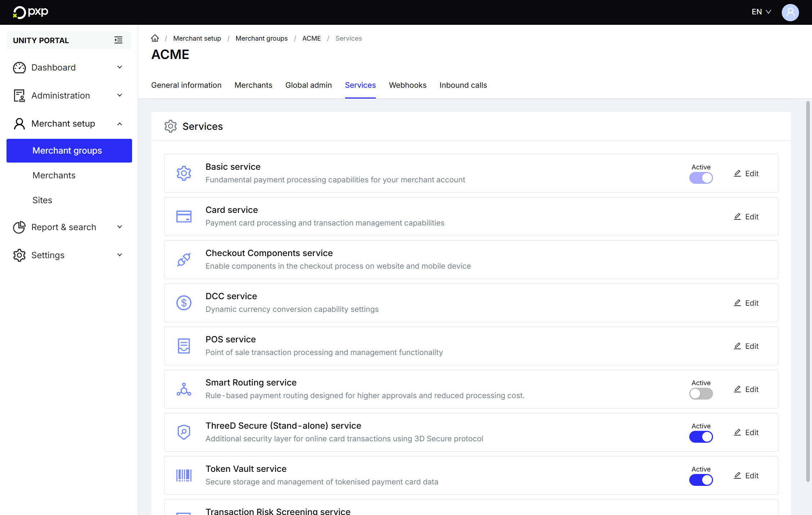
Task: Click the ACME breadcrumb link
Action: coord(311,38)
